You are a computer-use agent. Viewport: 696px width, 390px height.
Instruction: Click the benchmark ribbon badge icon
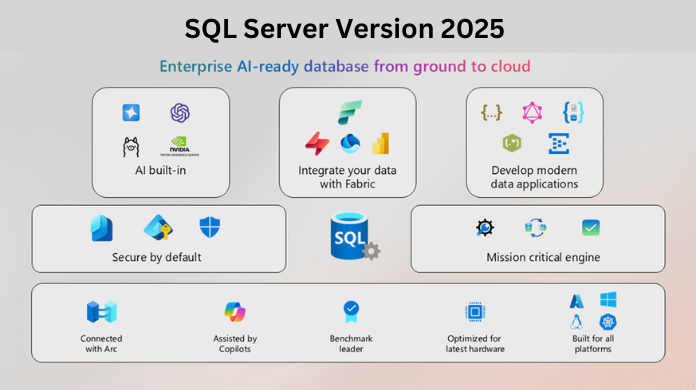click(x=351, y=311)
